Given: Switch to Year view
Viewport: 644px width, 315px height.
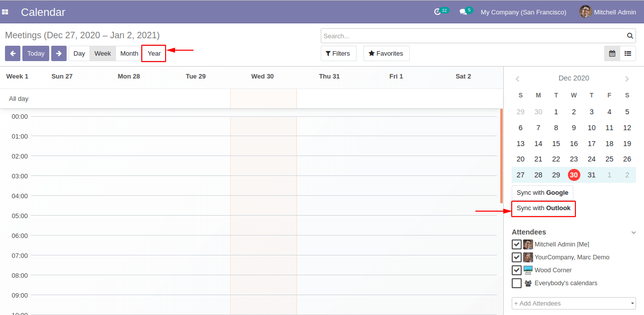Looking at the screenshot, I should [x=154, y=54].
